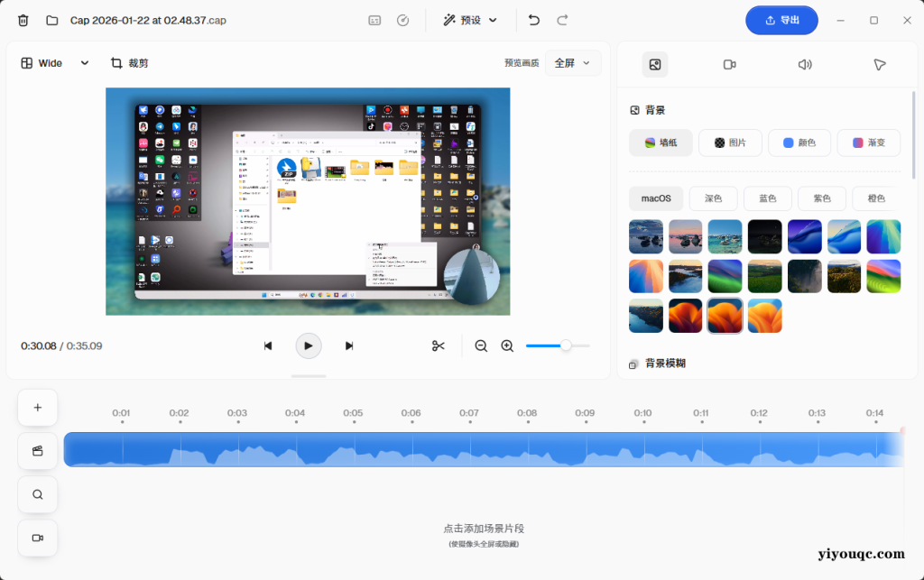
Task: Select the 颜色 background type option
Action: tap(799, 143)
